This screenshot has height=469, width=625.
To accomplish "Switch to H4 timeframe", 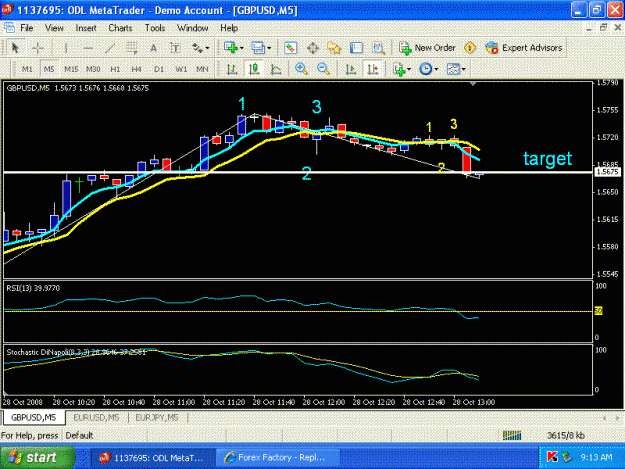I will 137,69.
